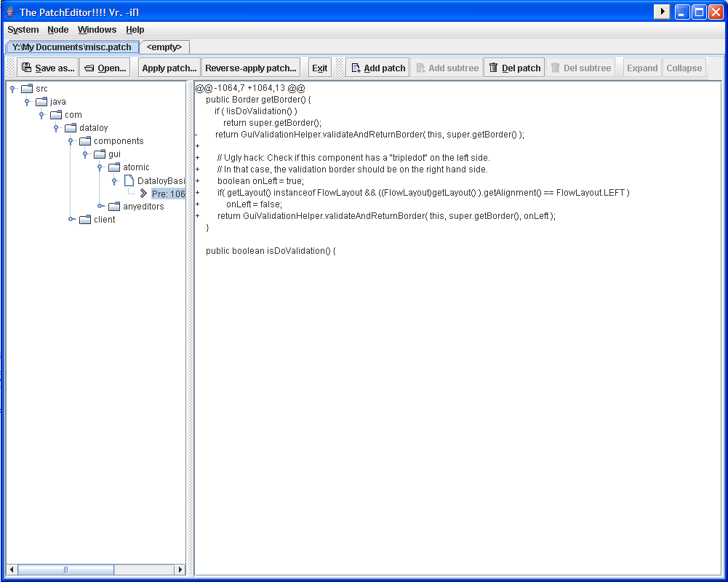Collapse the java tree node
Image resolution: width=728 pixels, height=582 pixels.
(28, 101)
